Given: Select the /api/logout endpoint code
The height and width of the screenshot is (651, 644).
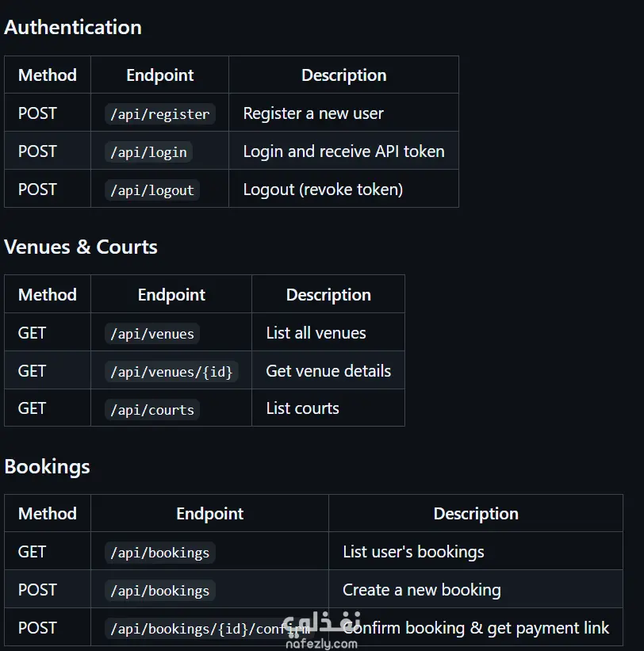Looking at the screenshot, I should click(x=151, y=190).
